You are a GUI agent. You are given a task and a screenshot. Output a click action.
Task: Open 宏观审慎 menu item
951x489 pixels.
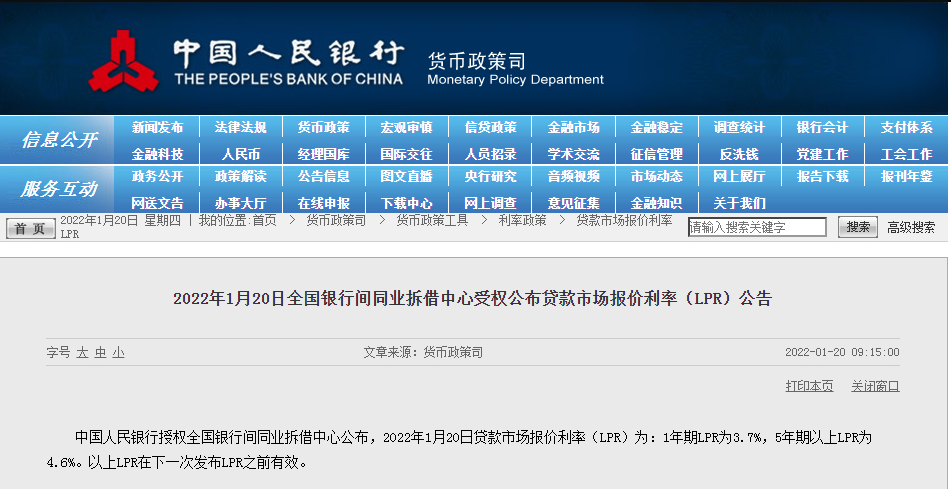406,127
